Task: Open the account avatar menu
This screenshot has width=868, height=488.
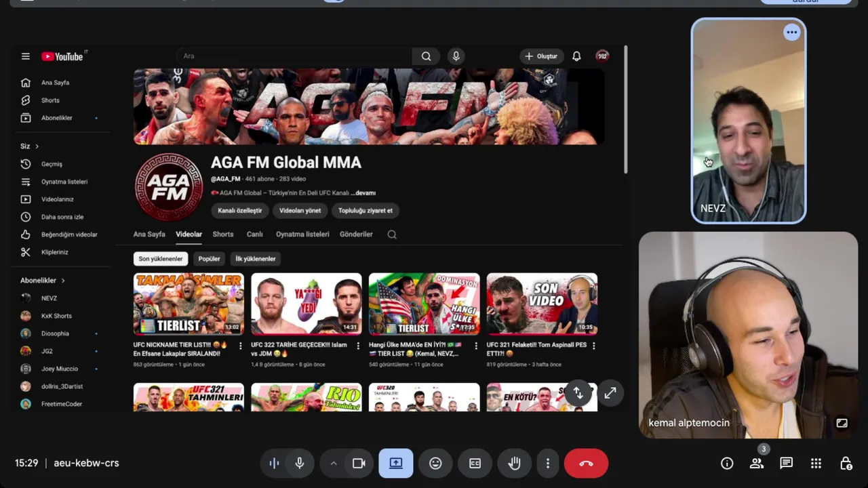Action: click(602, 56)
